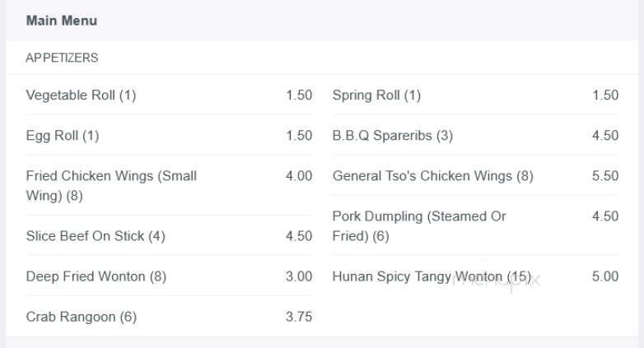Select the 3.00 Deep Fried Wonton price
The image size is (644, 348).
click(299, 276)
